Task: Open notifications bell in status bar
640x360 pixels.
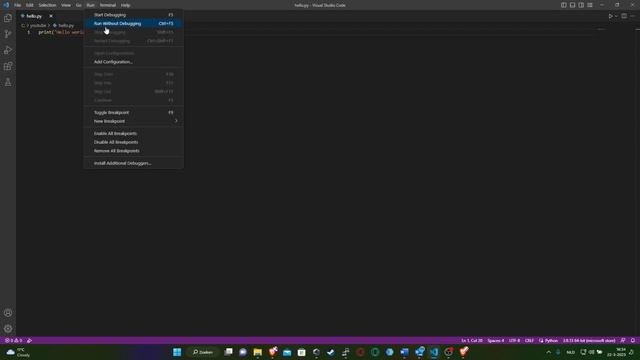Action: (633, 340)
